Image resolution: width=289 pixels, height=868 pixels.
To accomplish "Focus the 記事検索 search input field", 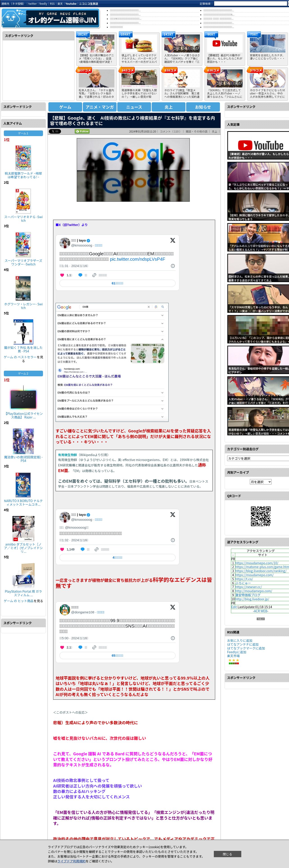I will (251, 4).
